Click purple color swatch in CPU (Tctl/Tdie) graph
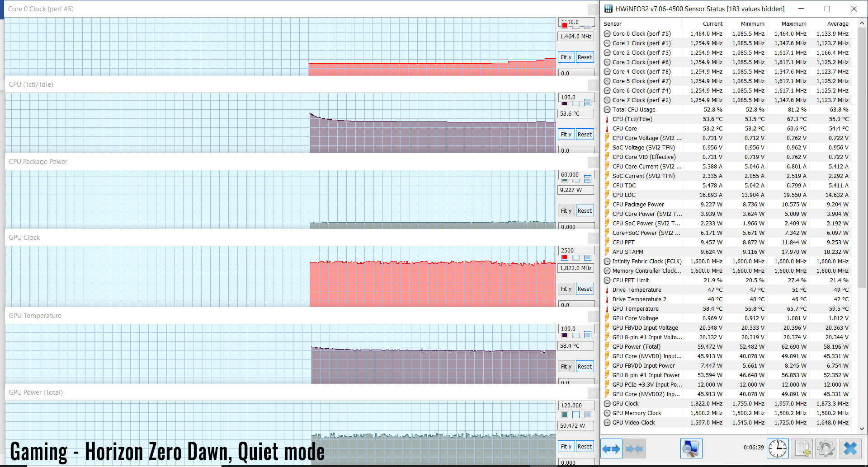The image size is (868, 467). [565, 103]
